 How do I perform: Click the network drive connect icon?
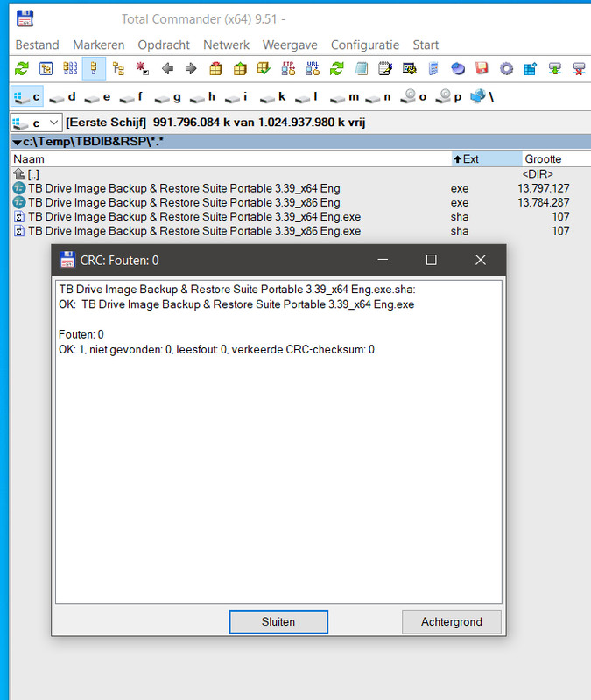(x=555, y=69)
